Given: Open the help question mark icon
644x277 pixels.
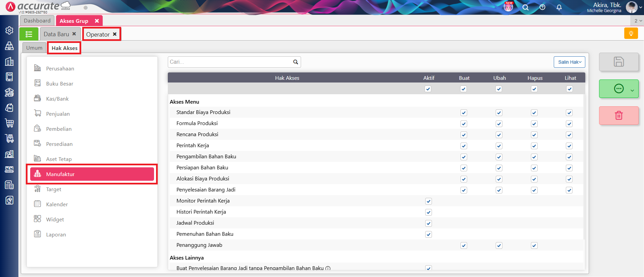Looking at the screenshot, I should (x=542, y=7).
